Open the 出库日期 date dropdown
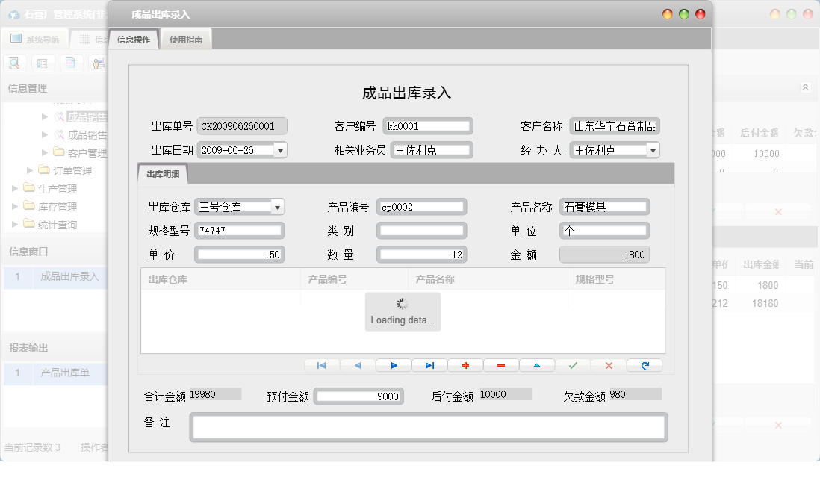This screenshot has height=504, width=820. 280,149
